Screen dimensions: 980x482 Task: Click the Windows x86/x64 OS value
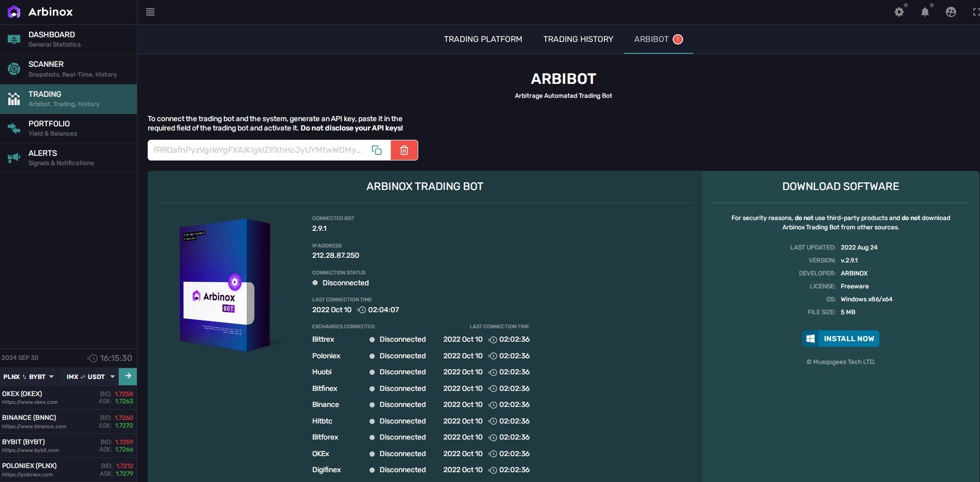pos(867,299)
